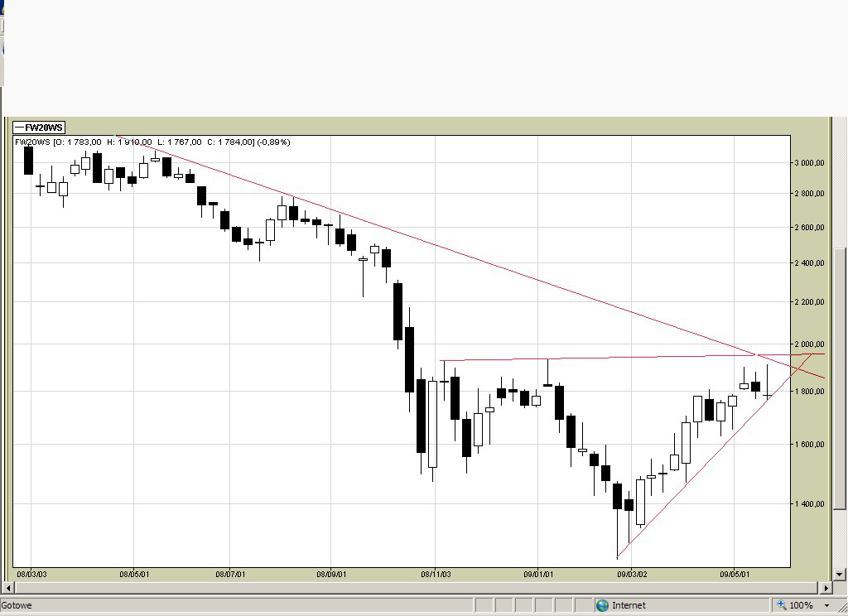Click the Internet zone globe icon
848x616 pixels.
click(x=602, y=605)
